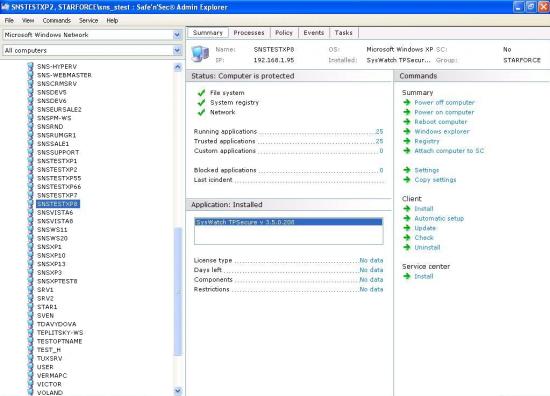Switch to the Events tab
The image size is (550, 396).
pos(314,33)
